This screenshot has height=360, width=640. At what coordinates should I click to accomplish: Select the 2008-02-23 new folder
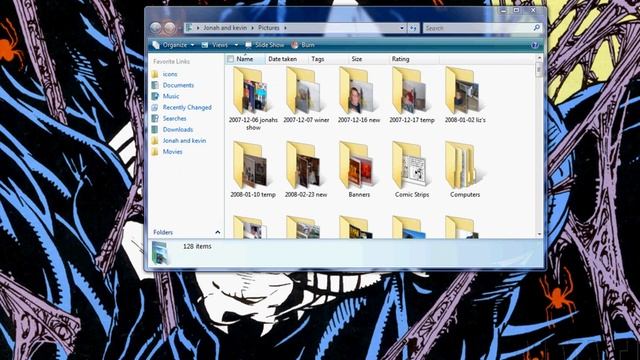click(x=306, y=170)
